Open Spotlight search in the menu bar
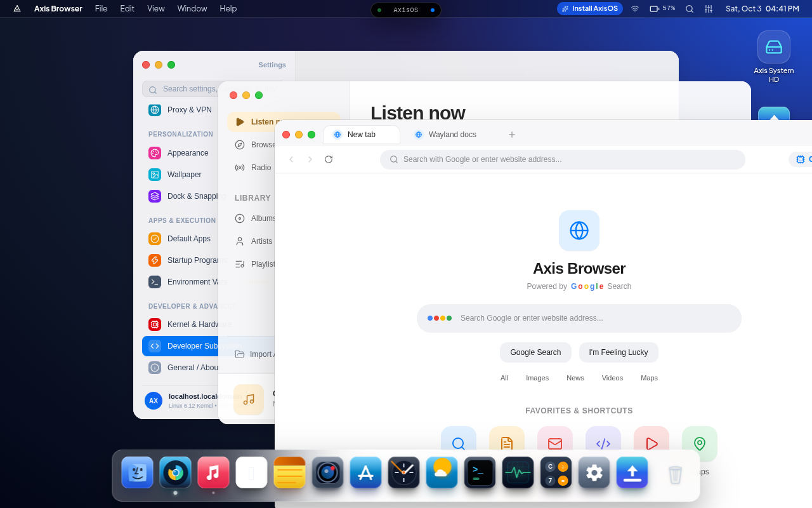The width and height of the screenshot is (812, 508). tap(690, 9)
